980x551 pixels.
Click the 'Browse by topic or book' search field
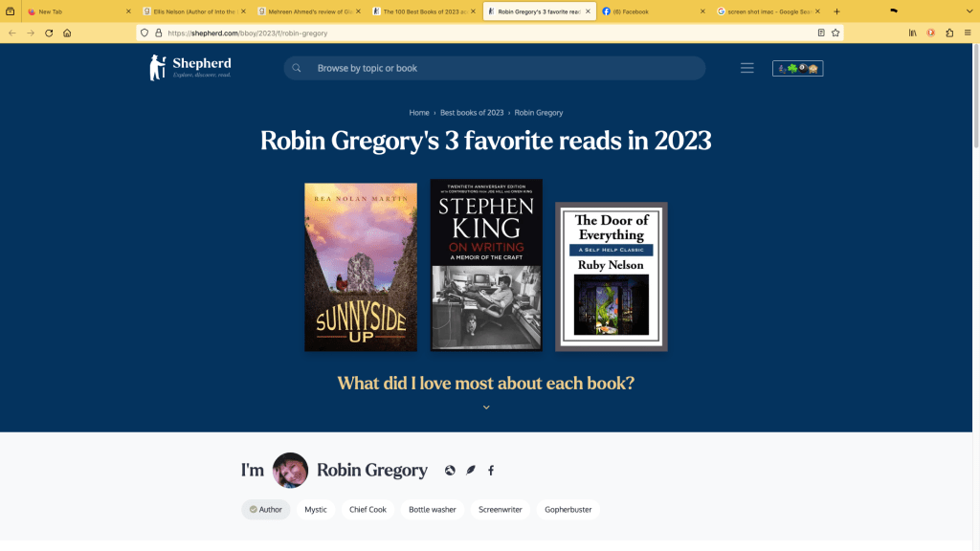495,68
